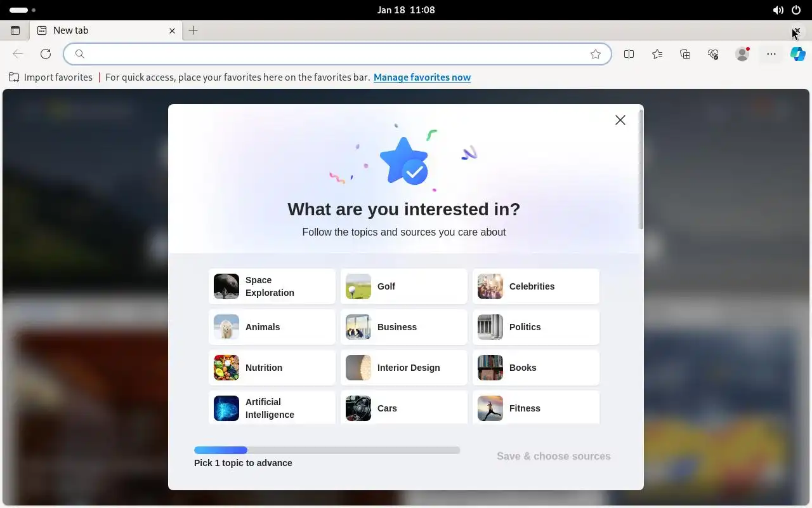The width and height of the screenshot is (812, 508).
Task: Open the clock showing Jan 18 11:08
Action: (406, 10)
